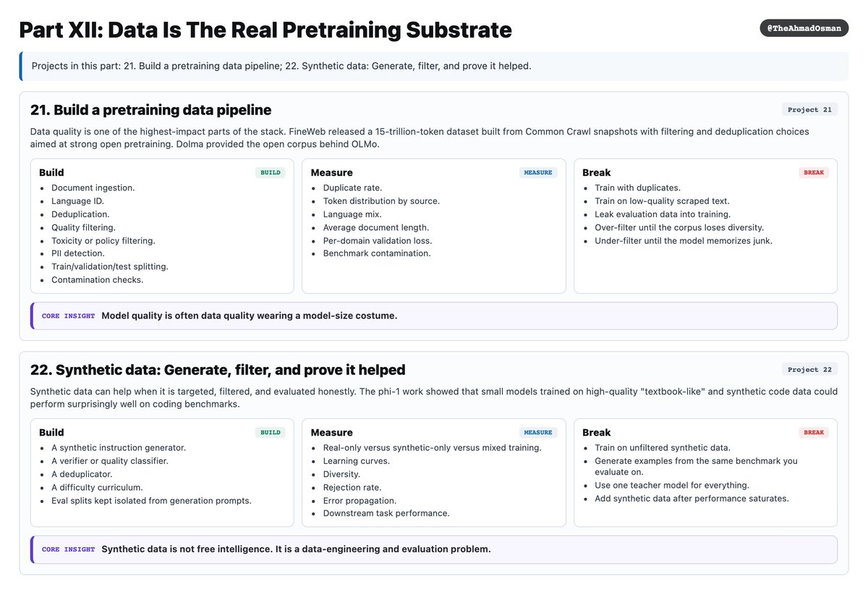Click the CORE INSIGHT label about synthetic data
The image size is (868, 592).
(x=68, y=549)
